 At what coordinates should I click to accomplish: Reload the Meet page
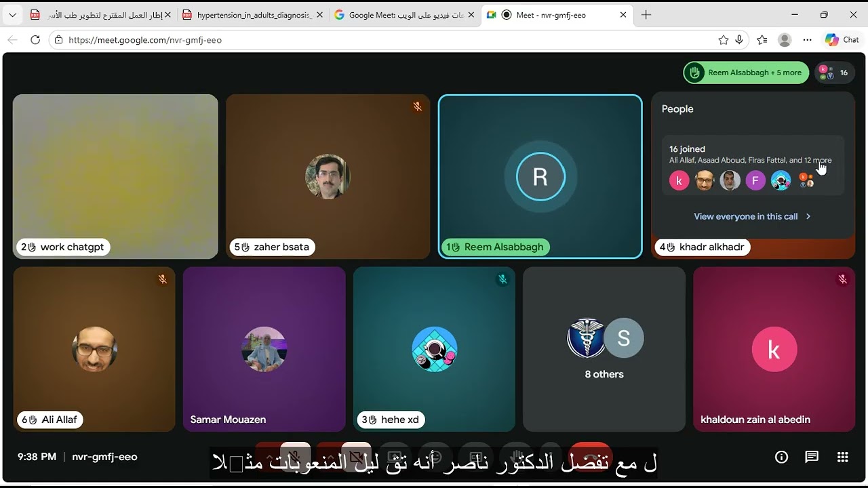(35, 40)
